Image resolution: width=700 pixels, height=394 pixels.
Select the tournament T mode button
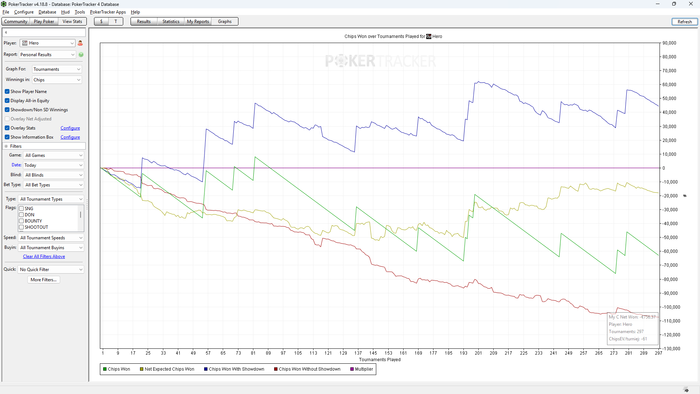(116, 21)
